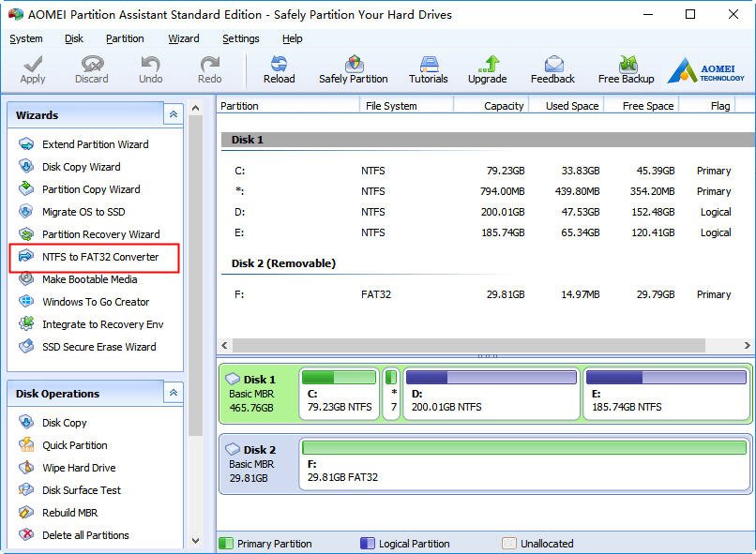
Task: Open Feedback envelope icon
Action: [x=554, y=64]
